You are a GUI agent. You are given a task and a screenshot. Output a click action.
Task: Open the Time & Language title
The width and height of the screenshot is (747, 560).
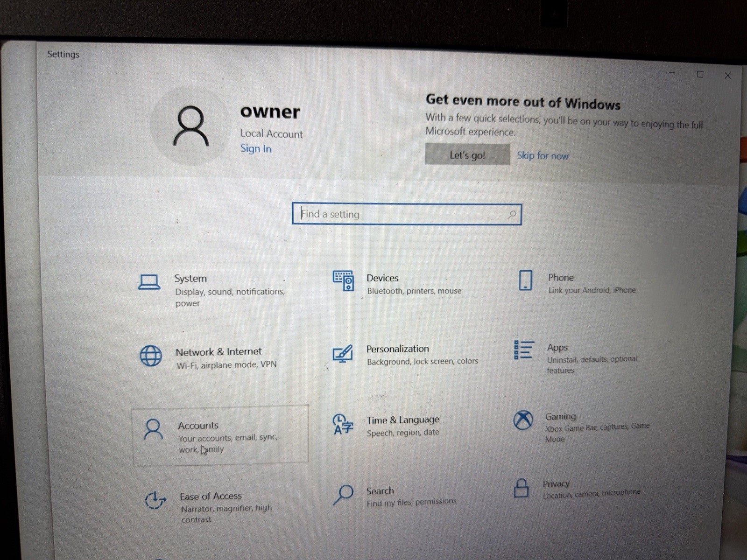[x=403, y=420]
